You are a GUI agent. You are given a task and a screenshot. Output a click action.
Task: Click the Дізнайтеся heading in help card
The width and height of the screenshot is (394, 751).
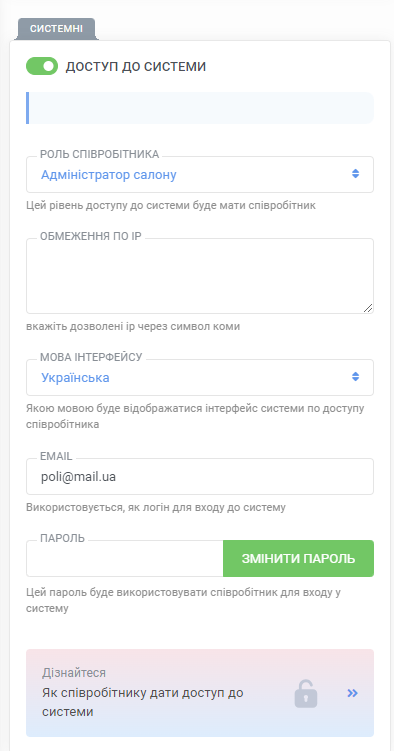click(74, 672)
